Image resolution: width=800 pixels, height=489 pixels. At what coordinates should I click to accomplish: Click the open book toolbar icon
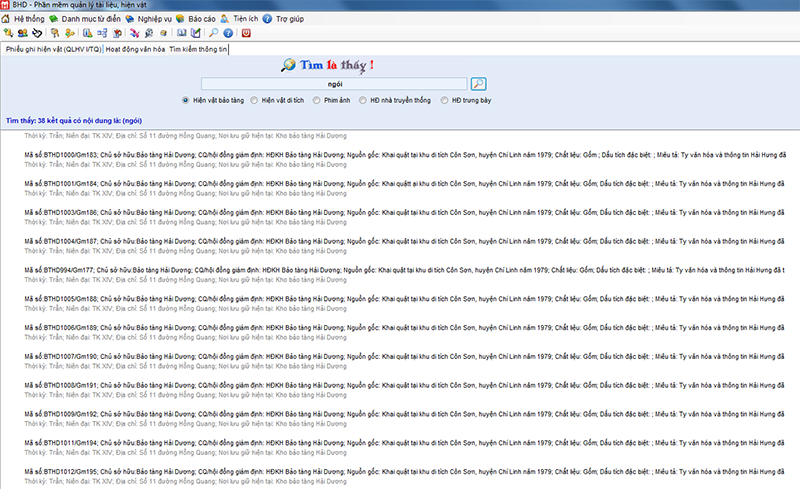click(182, 33)
